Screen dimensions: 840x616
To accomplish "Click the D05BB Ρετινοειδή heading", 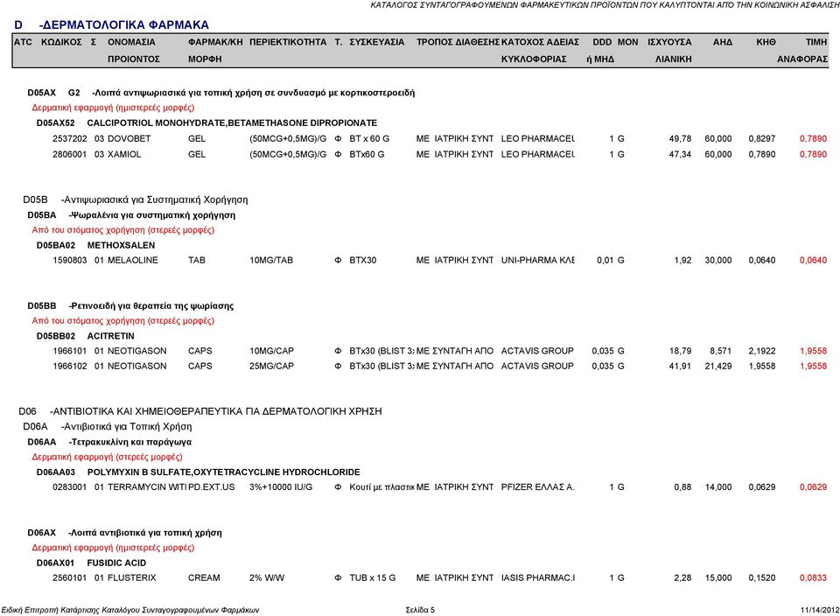I will click(x=130, y=306).
